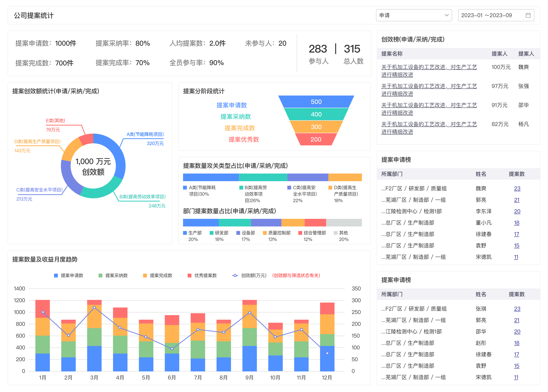Click proposal count 20 for 邵华 in lower ranking

(517, 331)
